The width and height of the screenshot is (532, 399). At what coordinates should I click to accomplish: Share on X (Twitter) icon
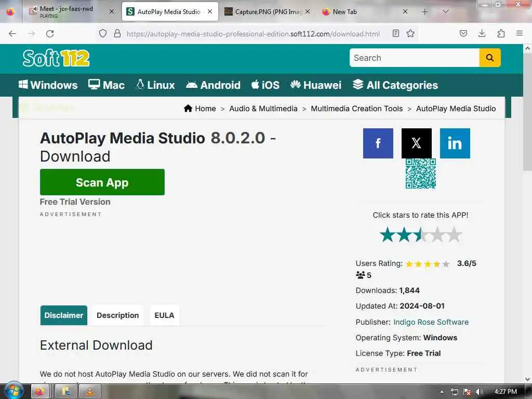(x=416, y=143)
